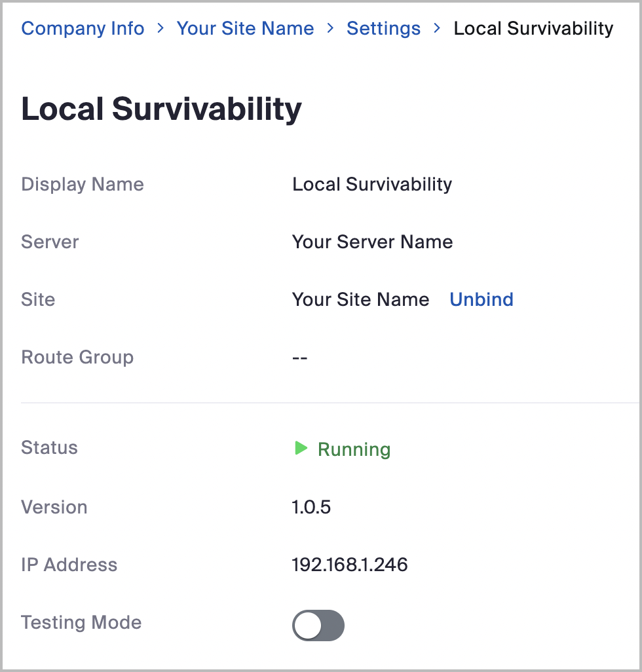The image size is (642, 672).
Task: Open the Company Info breadcrumb link
Action: [83, 29]
